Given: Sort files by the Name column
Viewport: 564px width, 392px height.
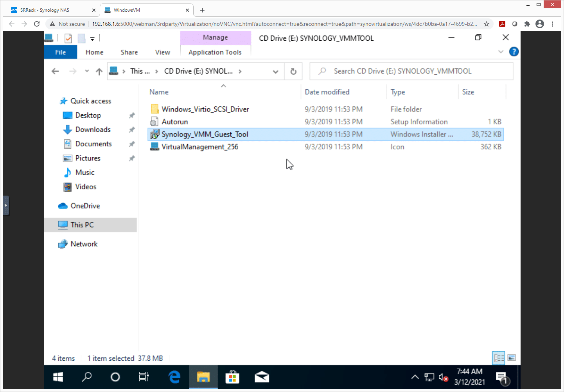Looking at the screenshot, I should coord(159,92).
